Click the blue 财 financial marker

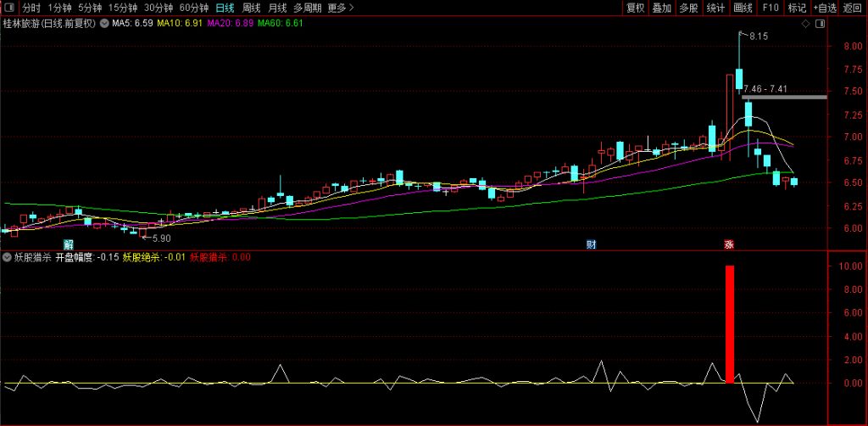(x=591, y=244)
